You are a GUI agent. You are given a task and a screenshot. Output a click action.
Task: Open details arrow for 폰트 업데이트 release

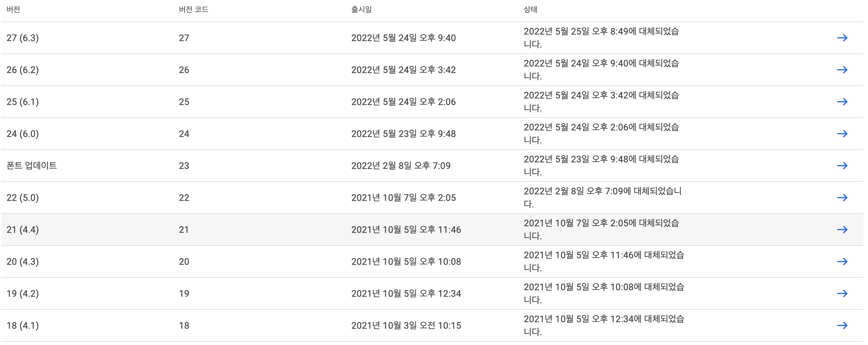tap(844, 166)
